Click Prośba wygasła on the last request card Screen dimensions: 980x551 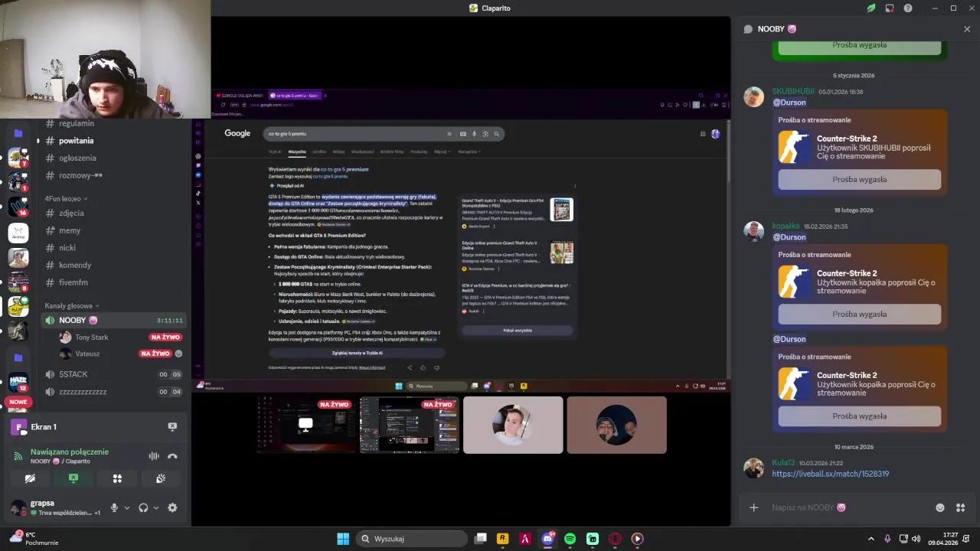click(x=859, y=416)
